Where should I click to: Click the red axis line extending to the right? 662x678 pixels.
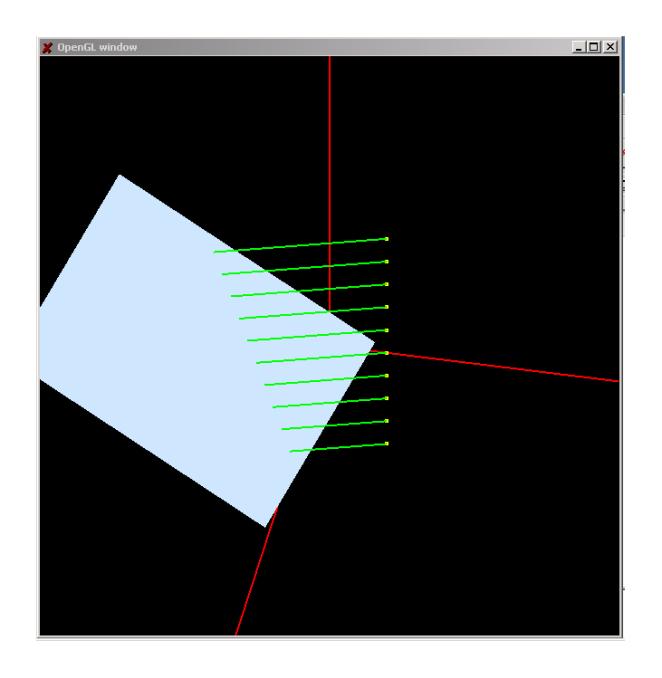520,369
